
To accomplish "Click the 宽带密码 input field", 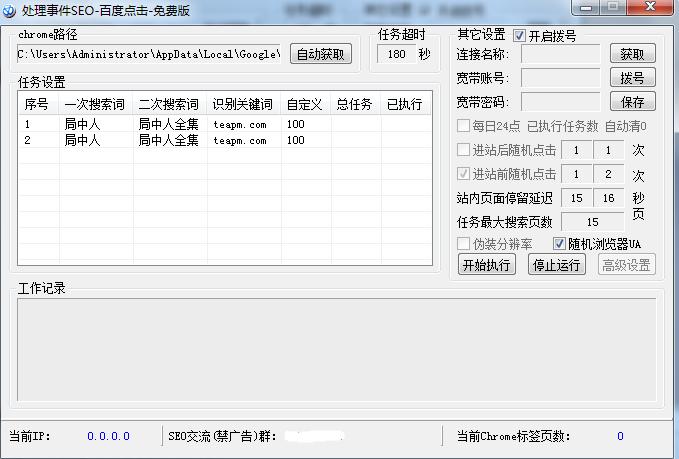I will (x=561, y=102).
